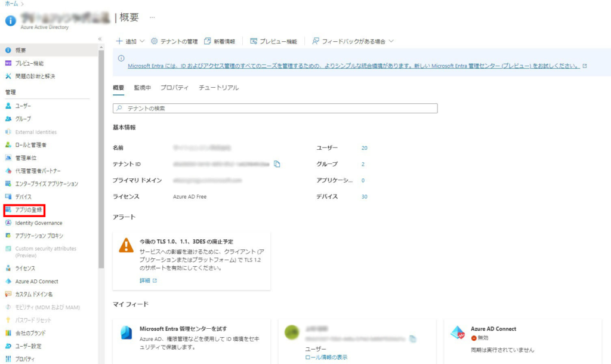The height and width of the screenshot is (364, 611).
Task: Focus the テナントの検索 search field
Action: (x=275, y=109)
